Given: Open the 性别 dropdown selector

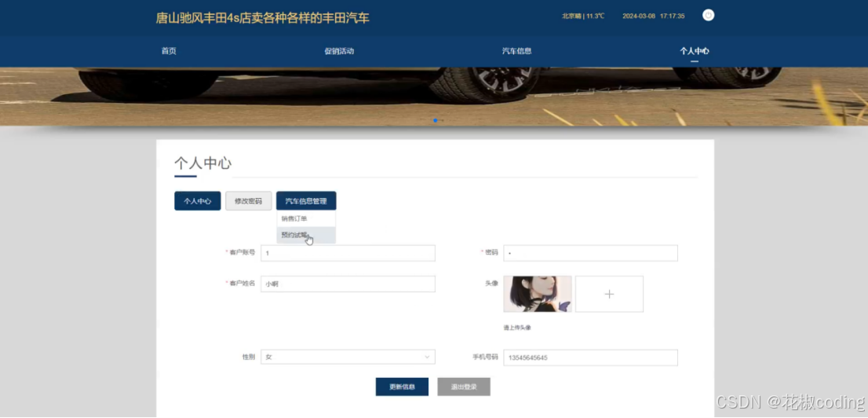Looking at the screenshot, I should pos(348,357).
